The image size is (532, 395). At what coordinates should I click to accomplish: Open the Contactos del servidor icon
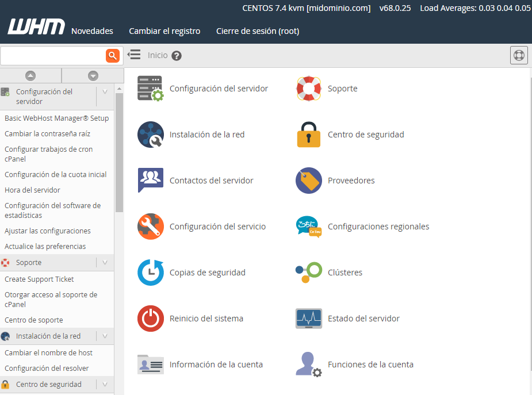pyautogui.click(x=150, y=180)
